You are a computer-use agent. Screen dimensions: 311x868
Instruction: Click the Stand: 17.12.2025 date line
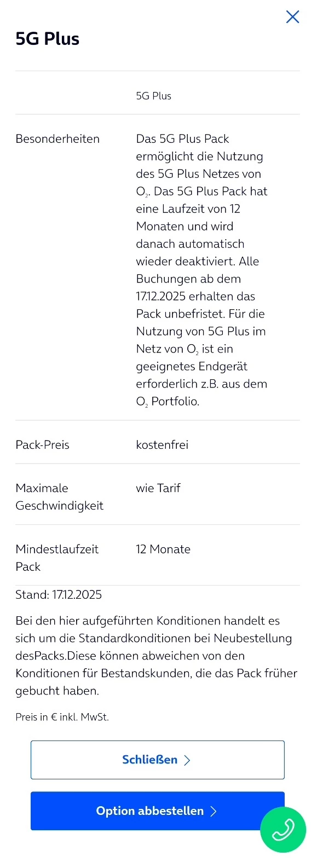[x=59, y=595]
